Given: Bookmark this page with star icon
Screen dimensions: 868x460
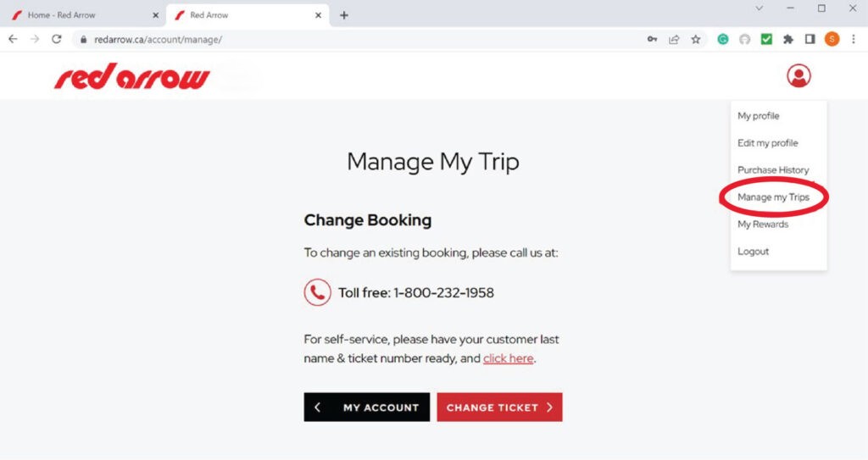Looking at the screenshot, I should [x=696, y=39].
